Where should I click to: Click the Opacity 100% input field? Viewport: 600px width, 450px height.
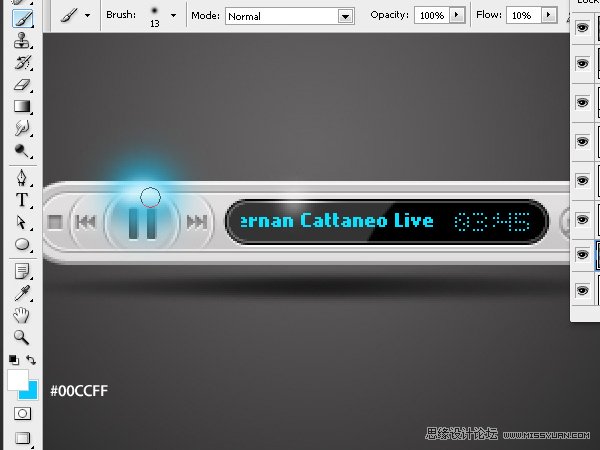(432, 15)
